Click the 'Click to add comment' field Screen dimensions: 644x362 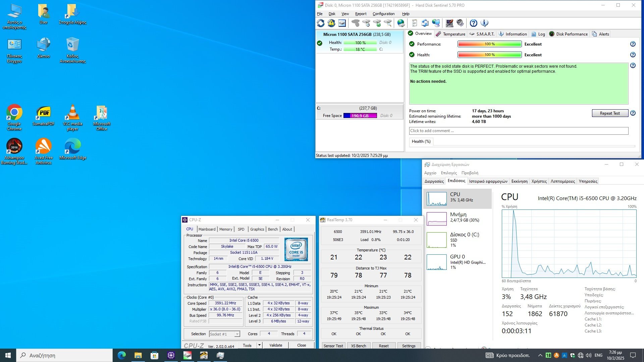(519, 131)
